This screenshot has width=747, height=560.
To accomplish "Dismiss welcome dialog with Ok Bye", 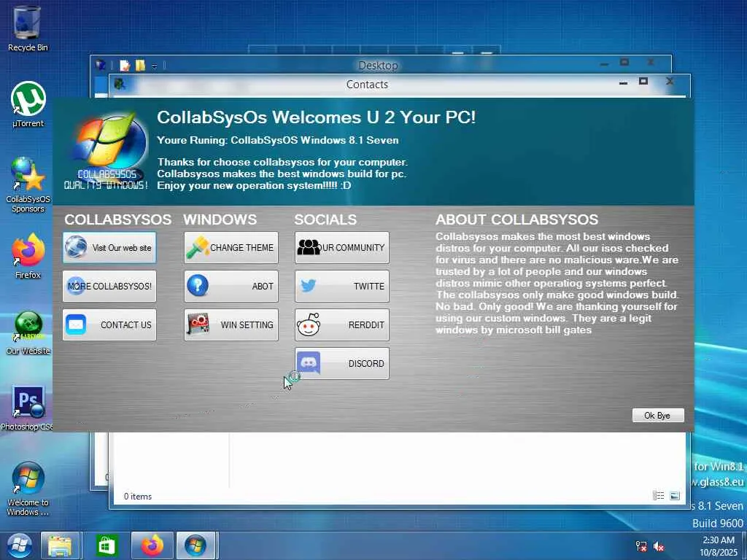I will 658,415.
